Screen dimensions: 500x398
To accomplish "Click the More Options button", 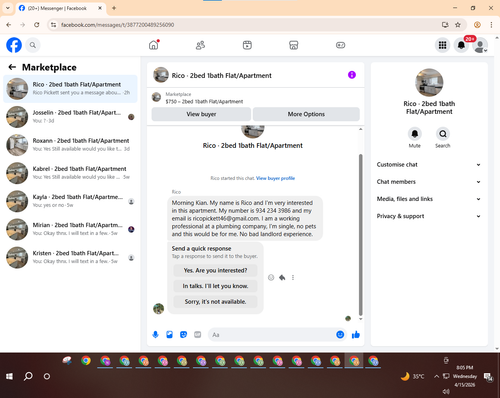I will [306, 114].
